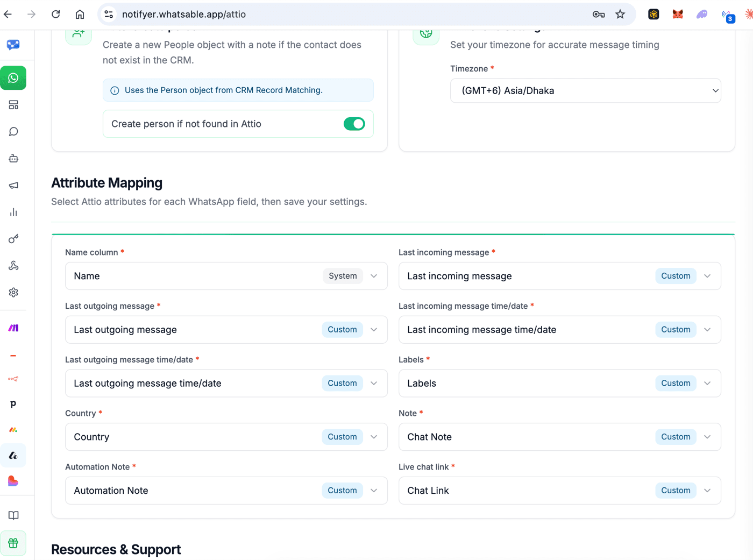
Task: Open the purple ghost Phantom extension
Action: 702,15
